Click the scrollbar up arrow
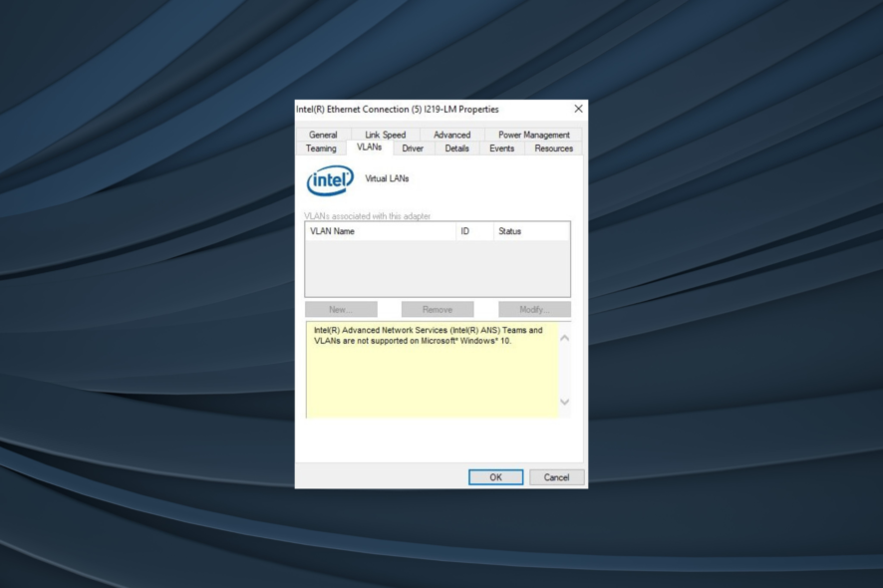 563,339
